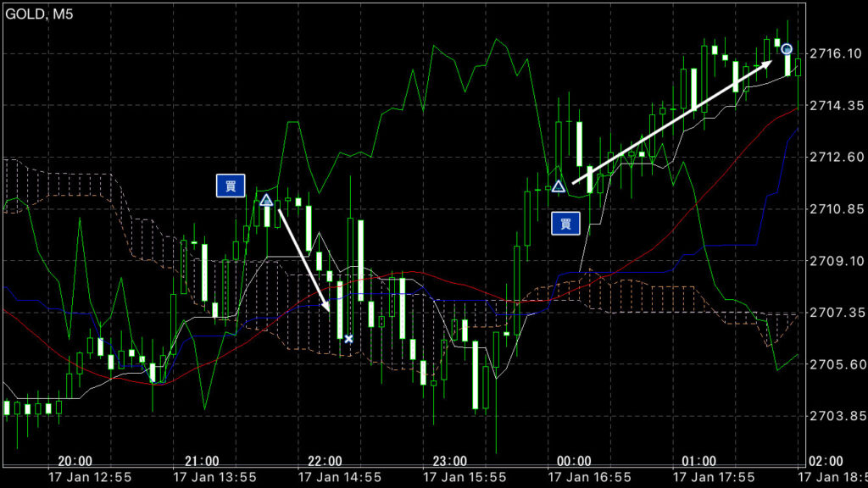Click the triangle entry marker near 21:30
Viewport: 868px width, 488px height.
tap(266, 200)
